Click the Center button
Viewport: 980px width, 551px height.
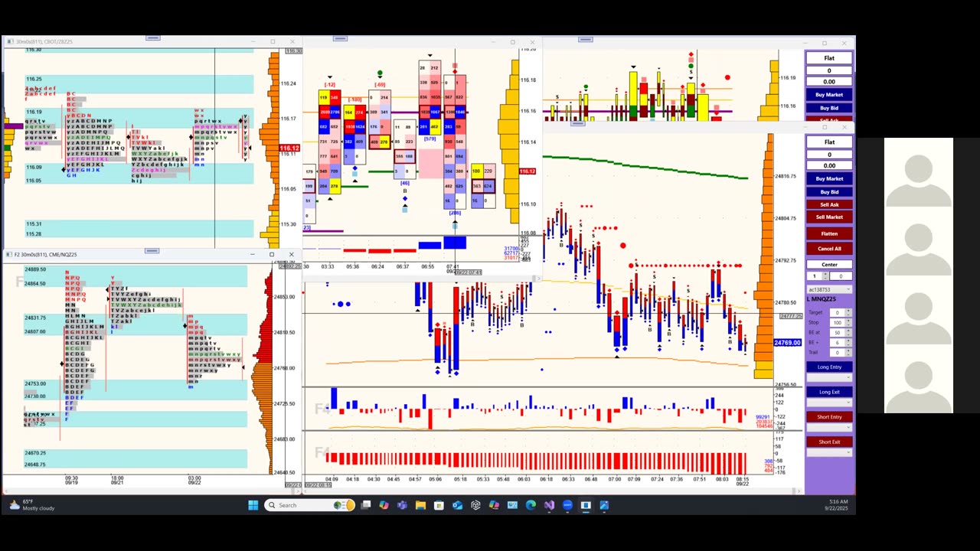pyautogui.click(x=829, y=265)
